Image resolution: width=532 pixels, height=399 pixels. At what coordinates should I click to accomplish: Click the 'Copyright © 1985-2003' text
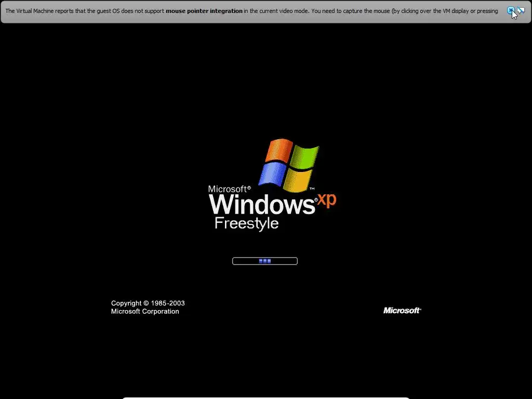click(148, 303)
